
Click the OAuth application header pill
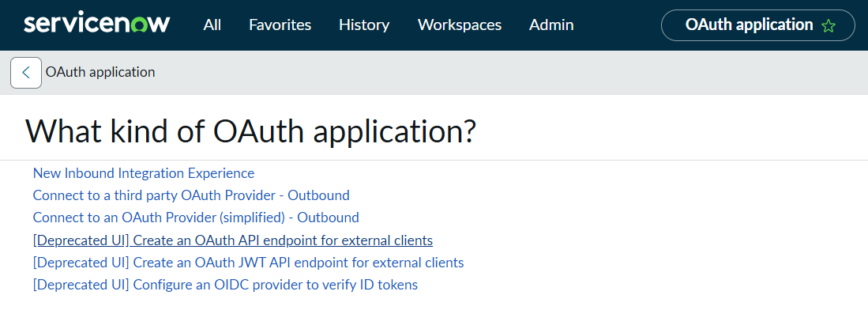(758, 25)
